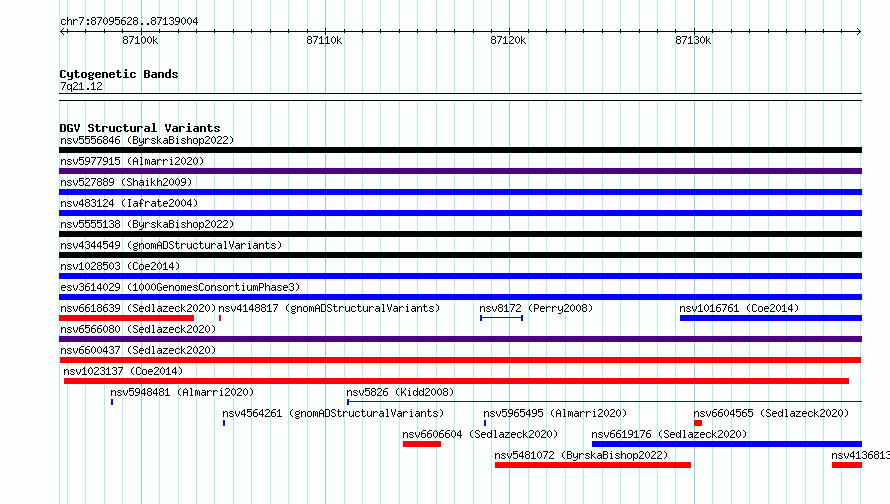Open the nsv6566080 (Sedlazeck2020) label
Image resolution: width=890 pixels, height=504 pixels.
[138, 329]
